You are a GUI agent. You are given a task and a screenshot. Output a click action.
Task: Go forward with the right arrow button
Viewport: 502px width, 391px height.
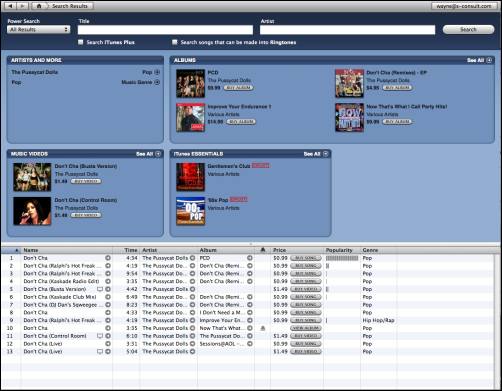click(x=22, y=6)
